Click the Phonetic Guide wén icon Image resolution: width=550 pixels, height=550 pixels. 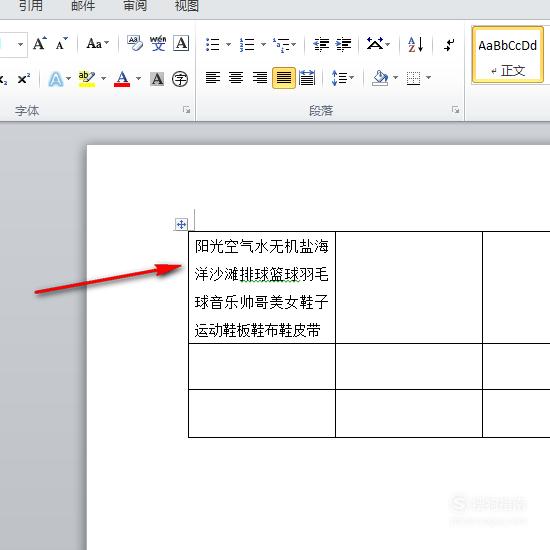(x=158, y=44)
